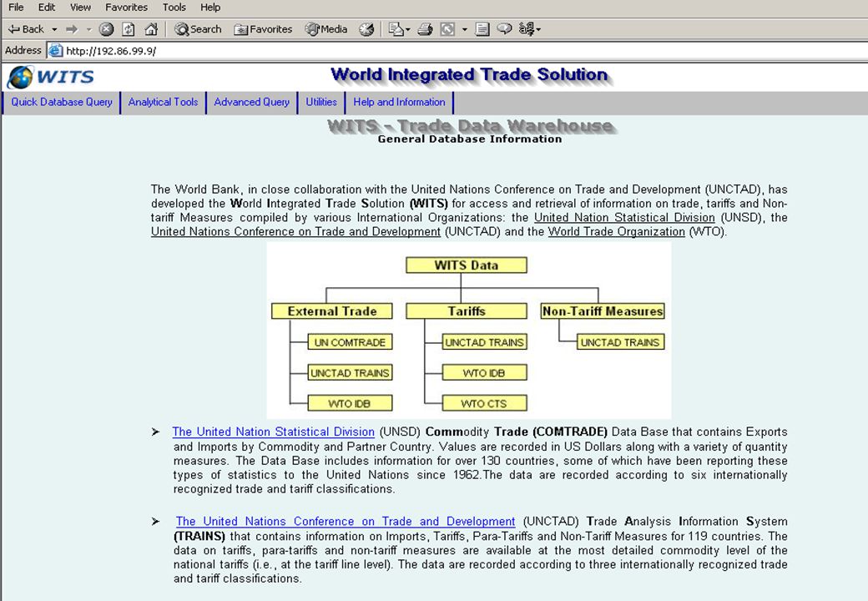The width and height of the screenshot is (868, 601).
Task: Open the Edit menu
Action: click(47, 8)
